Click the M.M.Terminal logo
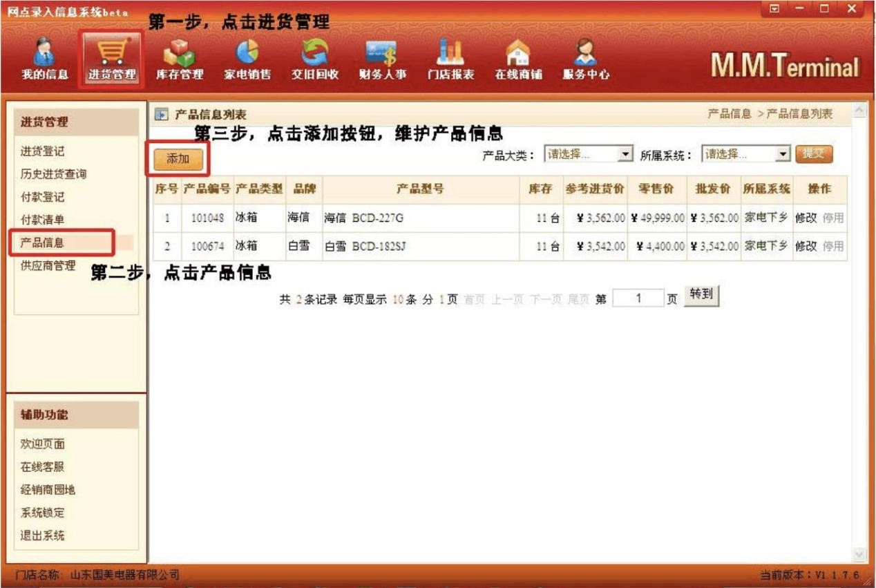876x588 pixels. [x=785, y=66]
